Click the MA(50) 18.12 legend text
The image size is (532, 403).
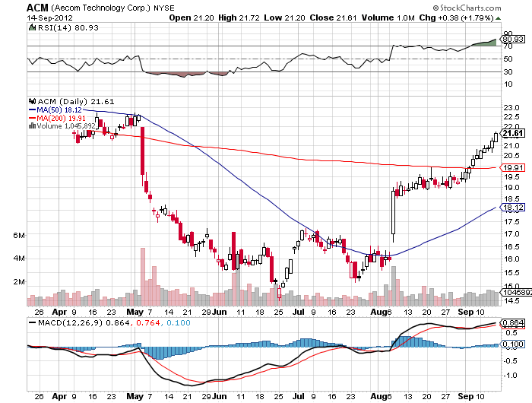59,110
